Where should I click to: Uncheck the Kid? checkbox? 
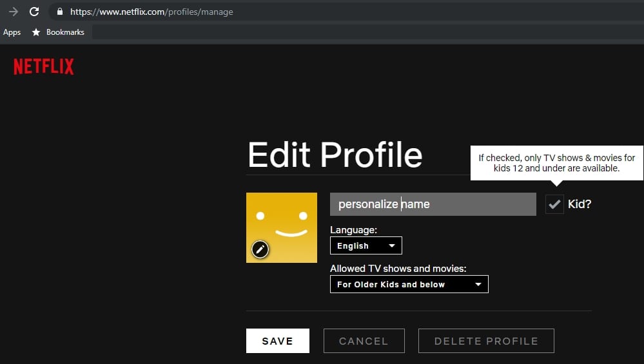(x=554, y=204)
